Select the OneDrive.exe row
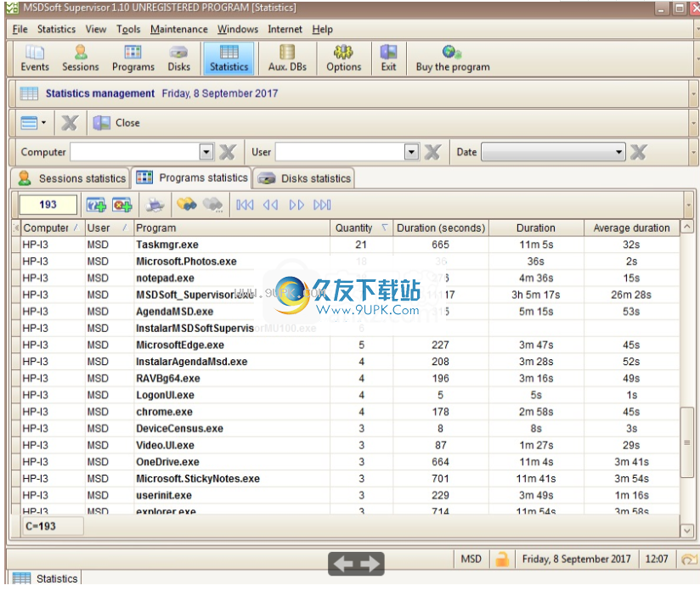The height and width of the screenshot is (591, 700). (351, 462)
